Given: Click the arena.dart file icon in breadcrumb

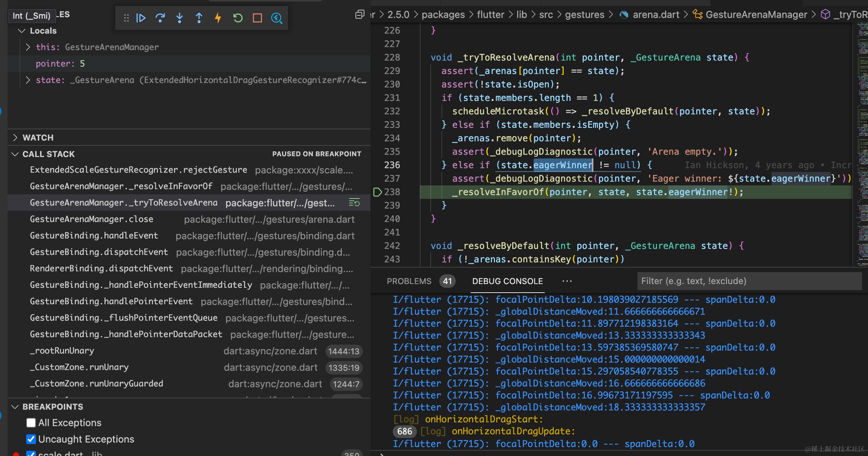Looking at the screenshot, I should (624, 15).
